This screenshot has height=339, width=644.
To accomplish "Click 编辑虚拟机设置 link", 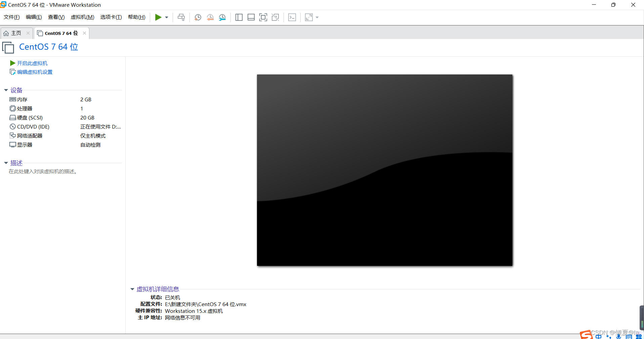I will [x=35, y=72].
